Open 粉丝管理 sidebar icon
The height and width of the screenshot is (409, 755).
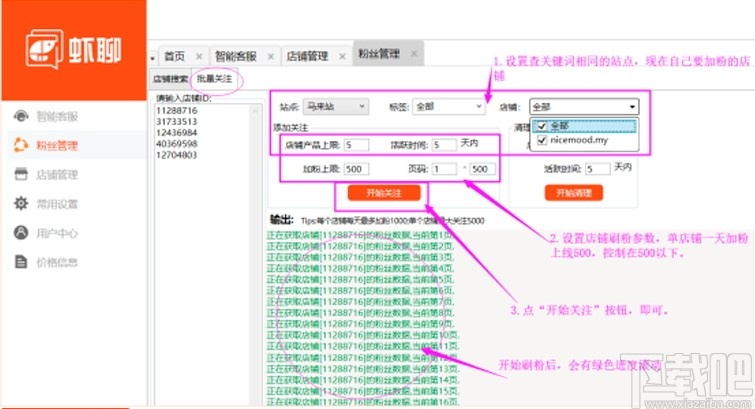tap(21, 145)
